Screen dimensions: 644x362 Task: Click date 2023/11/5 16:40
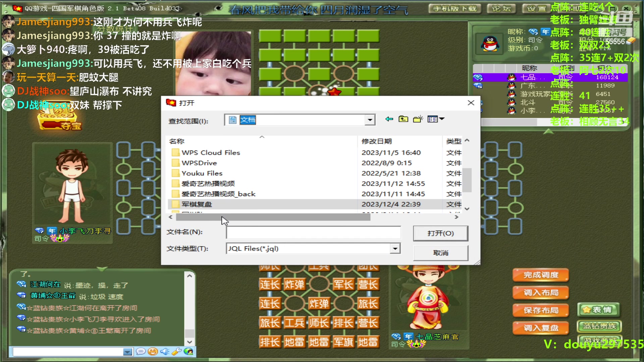point(391,153)
